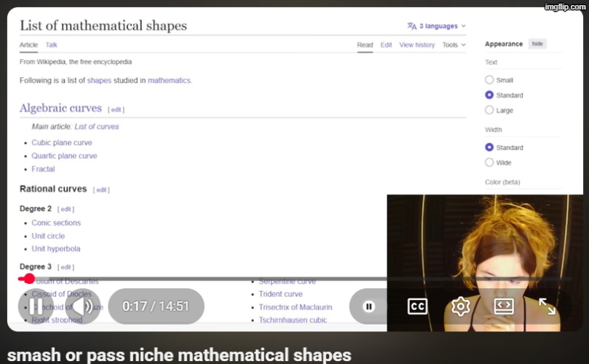
Task: Follow the Trisectrix of Maclaurin link
Action: (295, 307)
